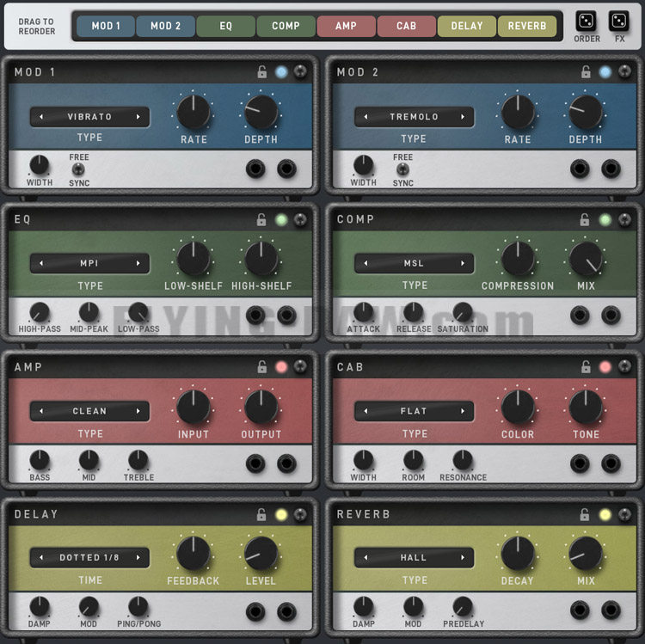
Task: Disable COMP with green power light
Action: coord(605,219)
